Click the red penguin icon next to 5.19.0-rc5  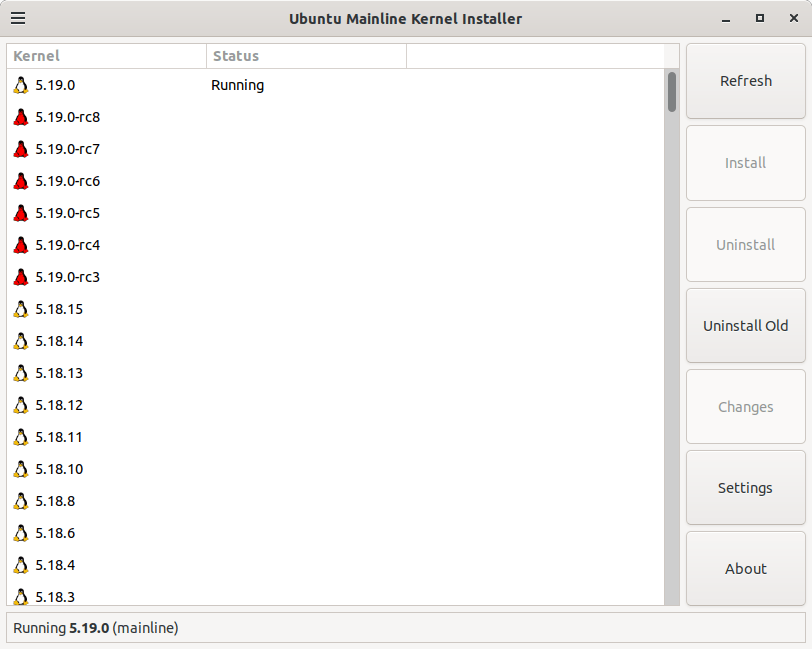20,213
